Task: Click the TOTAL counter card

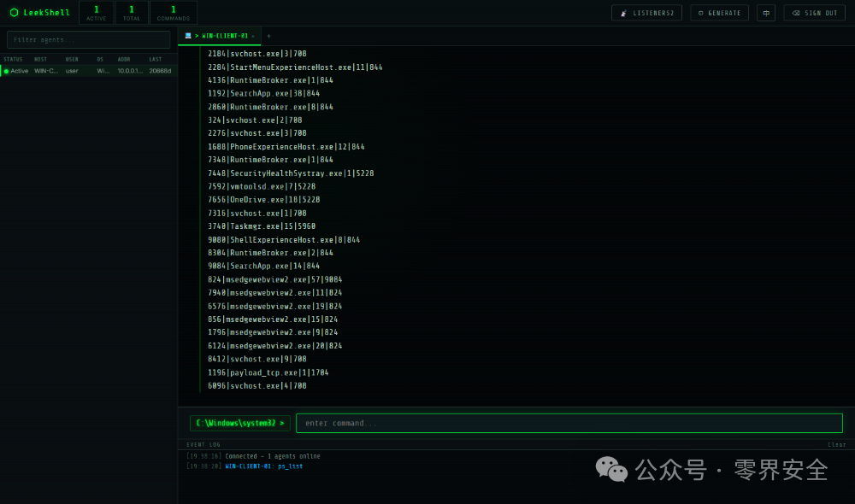Action: point(132,13)
